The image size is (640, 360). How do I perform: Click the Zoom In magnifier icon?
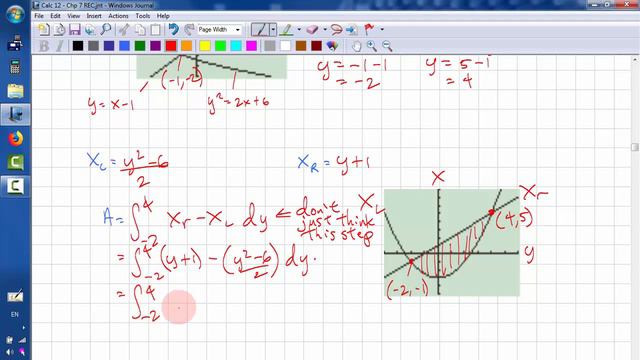[x=372, y=46]
